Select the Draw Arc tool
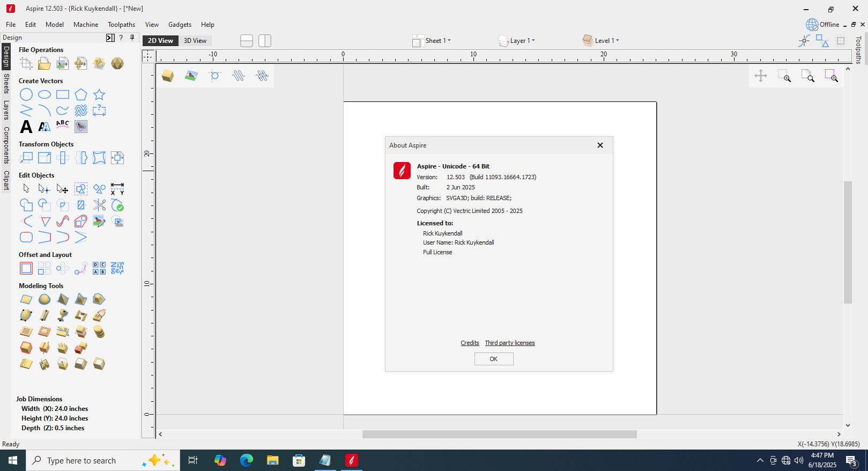Screen dimensions: 868x471 pos(44,111)
